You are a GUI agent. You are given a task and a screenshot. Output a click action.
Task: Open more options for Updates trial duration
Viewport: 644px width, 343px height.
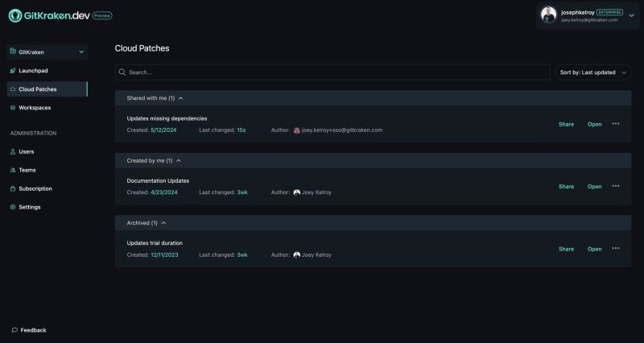tap(616, 249)
